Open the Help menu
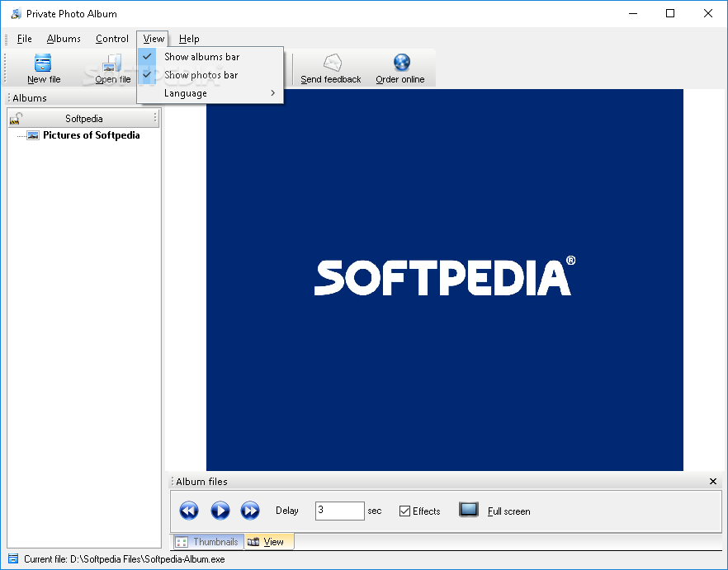The height and width of the screenshot is (570, 728). pyautogui.click(x=189, y=39)
